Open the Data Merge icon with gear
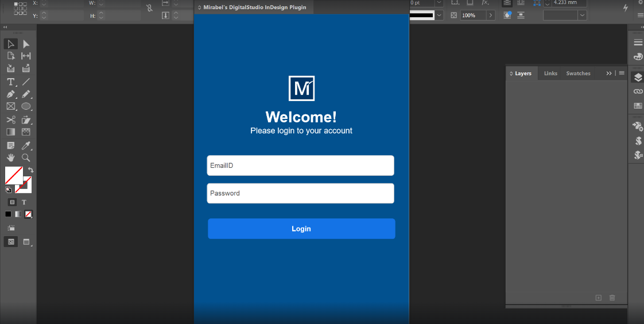Image resolution: width=644 pixels, height=324 pixels. point(638,126)
